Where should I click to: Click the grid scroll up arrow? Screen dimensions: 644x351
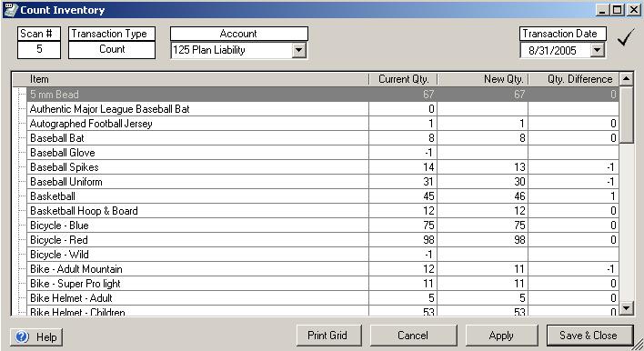pos(627,78)
